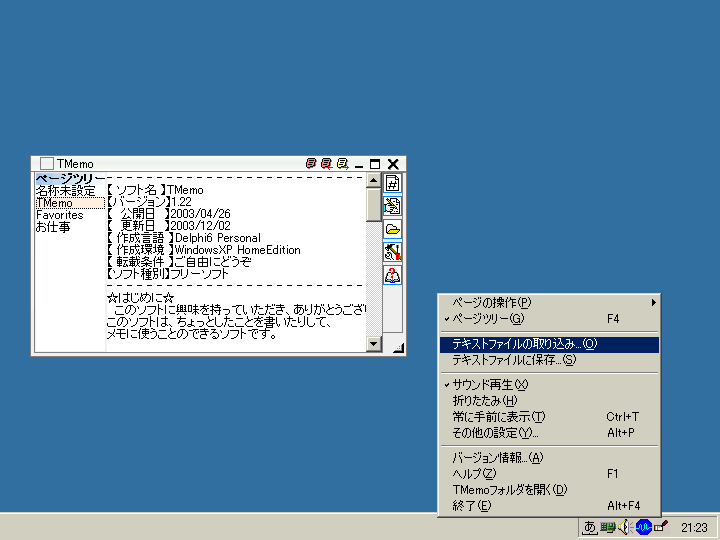Choose テキストファイルの取り込み menu entry
Image resolution: width=720 pixels, height=540 pixels.
click(550, 344)
